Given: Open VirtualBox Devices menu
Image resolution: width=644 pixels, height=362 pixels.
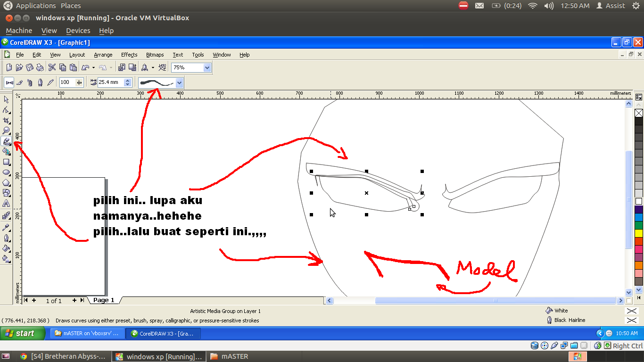Looking at the screenshot, I should click(x=78, y=31).
